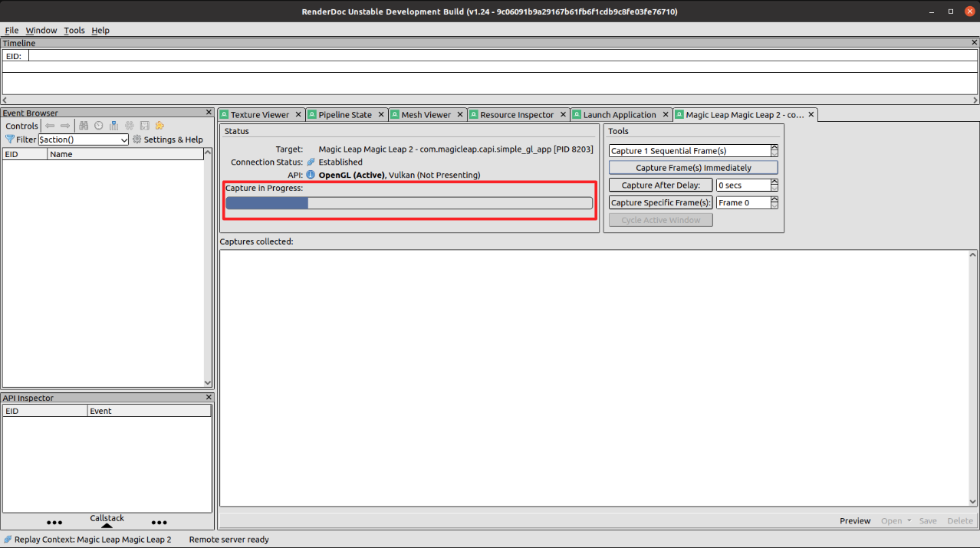Click the right arrow next event icon
Image resolution: width=980 pixels, height=548 pixels.
[65, 126]
